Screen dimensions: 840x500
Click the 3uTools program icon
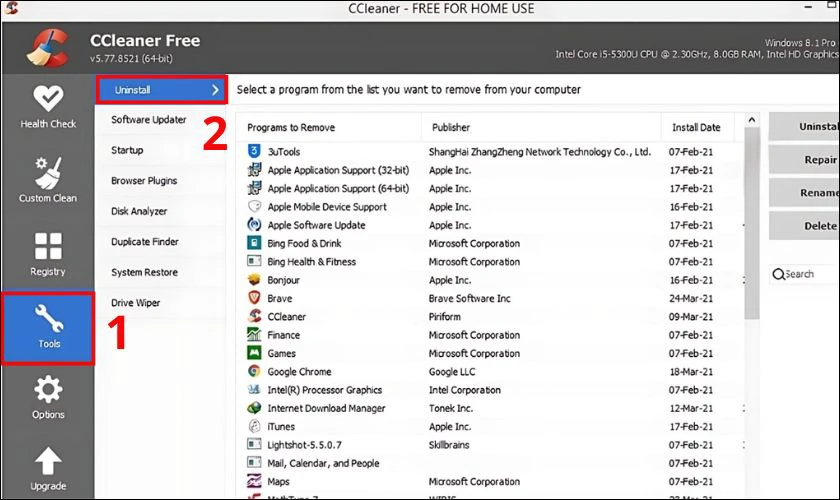click(x=254, y=152)
